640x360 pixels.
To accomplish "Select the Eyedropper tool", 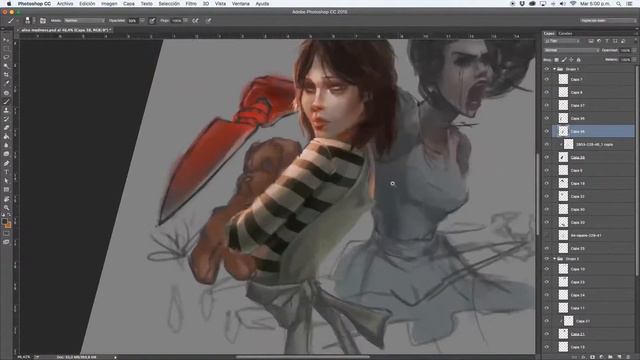I will pyautogui.click(x=6, y=83).
